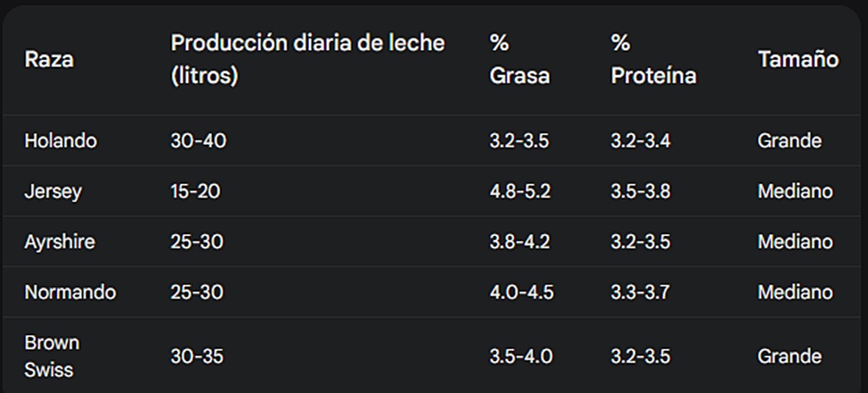
Task: Select Grande size in Holando row
Action: pos(789,141)
